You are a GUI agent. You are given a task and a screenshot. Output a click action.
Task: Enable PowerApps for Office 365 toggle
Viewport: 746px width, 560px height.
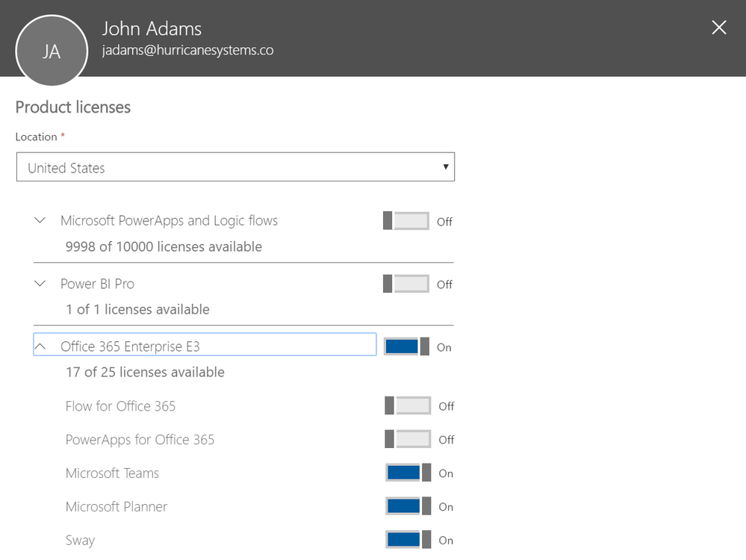408,439
